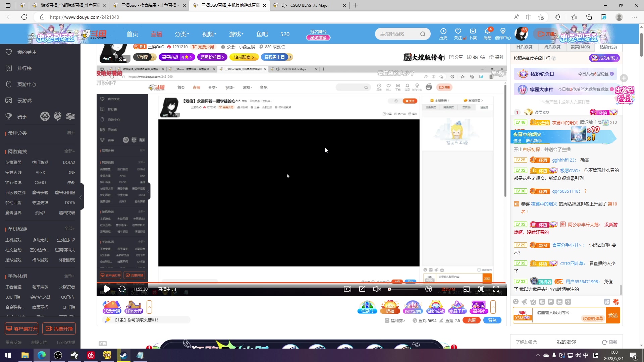
Task: Open the 蓝光4M quality selection menu
Action: 448,289
